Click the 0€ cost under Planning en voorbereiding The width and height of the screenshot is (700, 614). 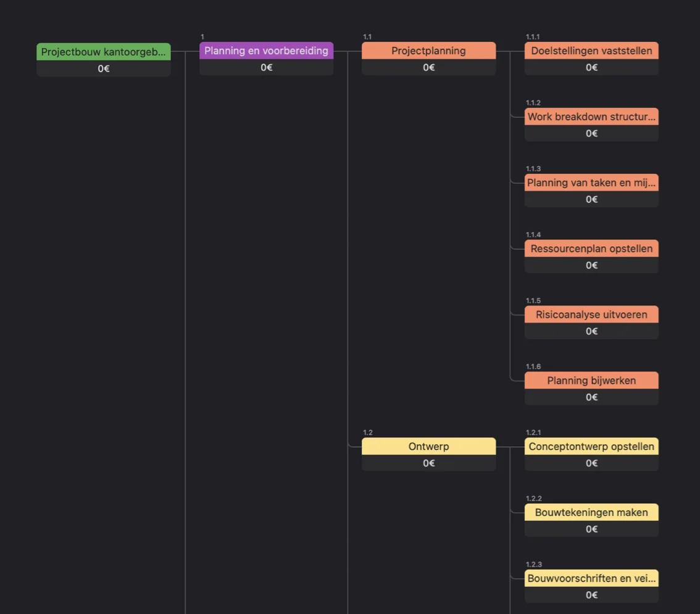(x=266, y=67)
